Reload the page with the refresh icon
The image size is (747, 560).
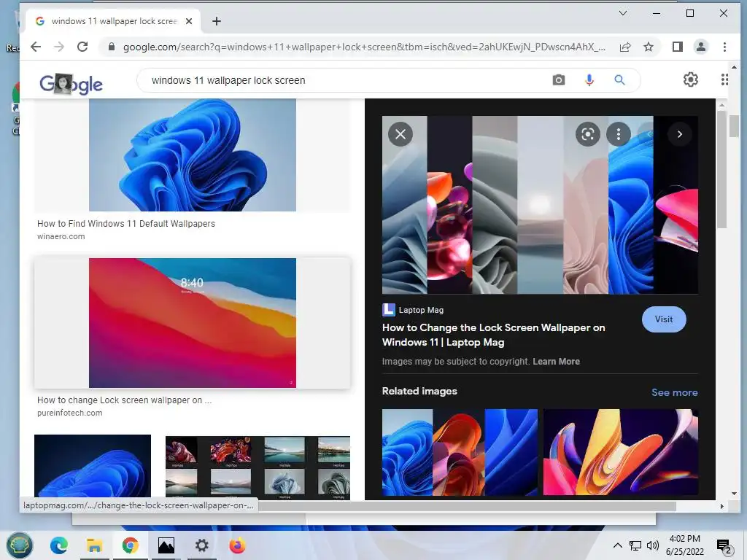82,47
